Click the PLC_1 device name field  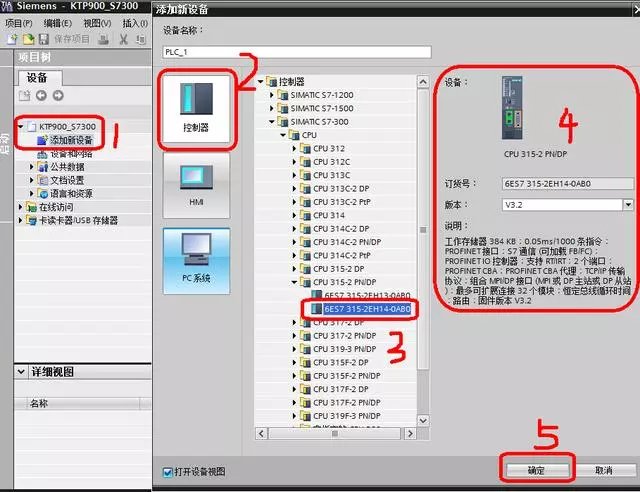(x=296, y=52)
